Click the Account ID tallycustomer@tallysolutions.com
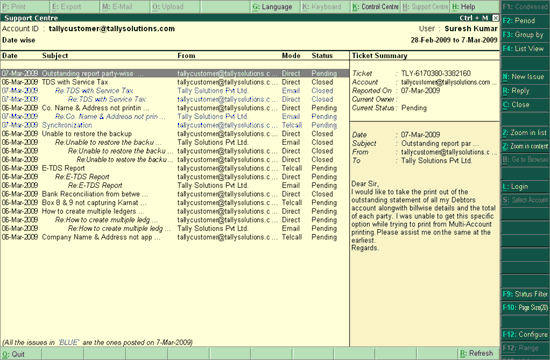Screen dimensions: 550x360 tap(112, 29)
